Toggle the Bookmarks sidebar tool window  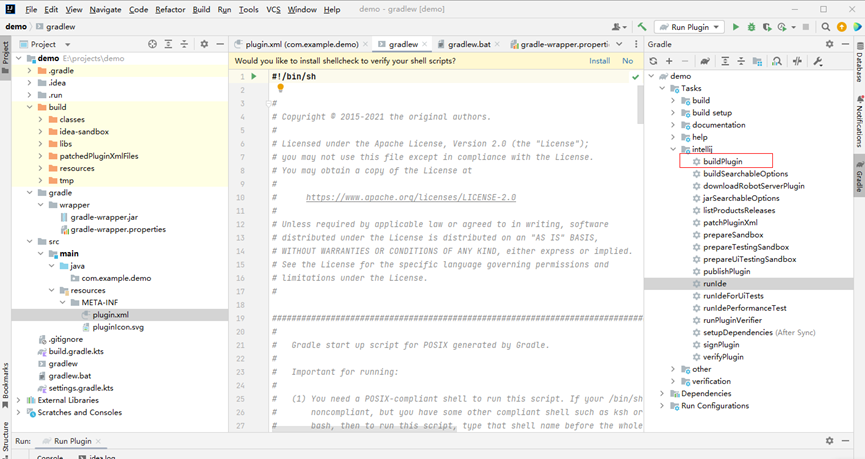click(x=6, y=385)
